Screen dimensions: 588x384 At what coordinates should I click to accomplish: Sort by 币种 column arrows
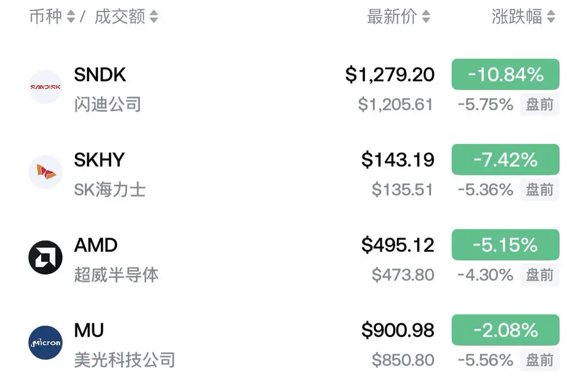point(71,17)
